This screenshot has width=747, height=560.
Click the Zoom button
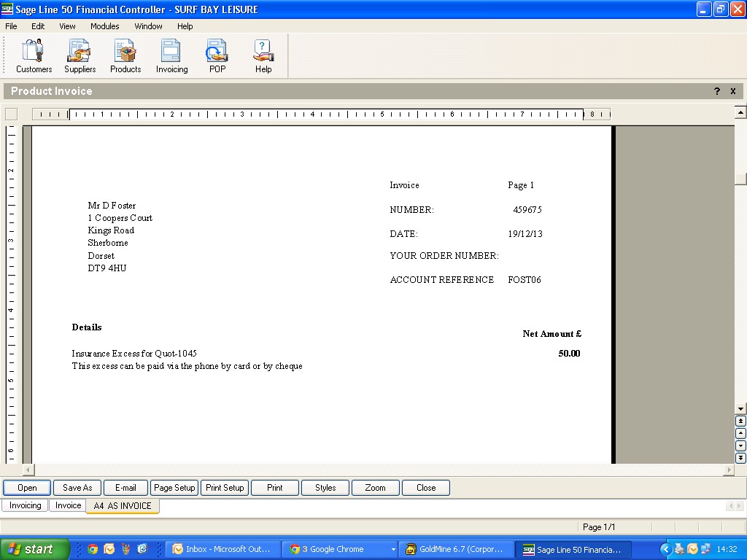coord(375,488)
